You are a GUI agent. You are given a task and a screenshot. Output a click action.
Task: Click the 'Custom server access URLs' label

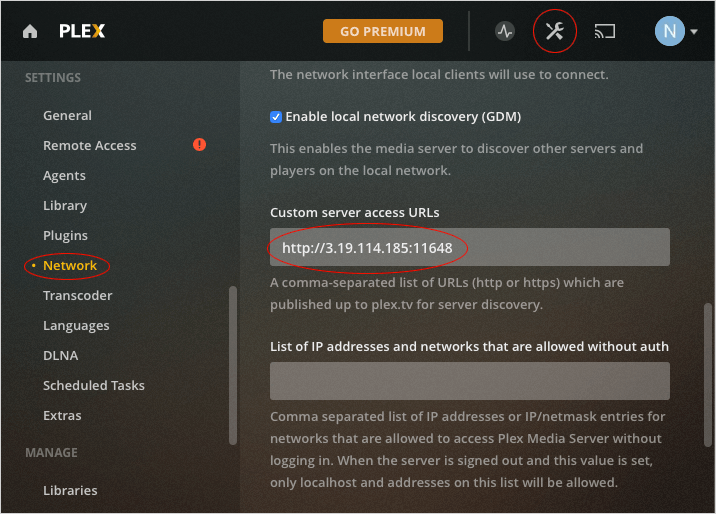pyautogui.click(x=355, y=213)
